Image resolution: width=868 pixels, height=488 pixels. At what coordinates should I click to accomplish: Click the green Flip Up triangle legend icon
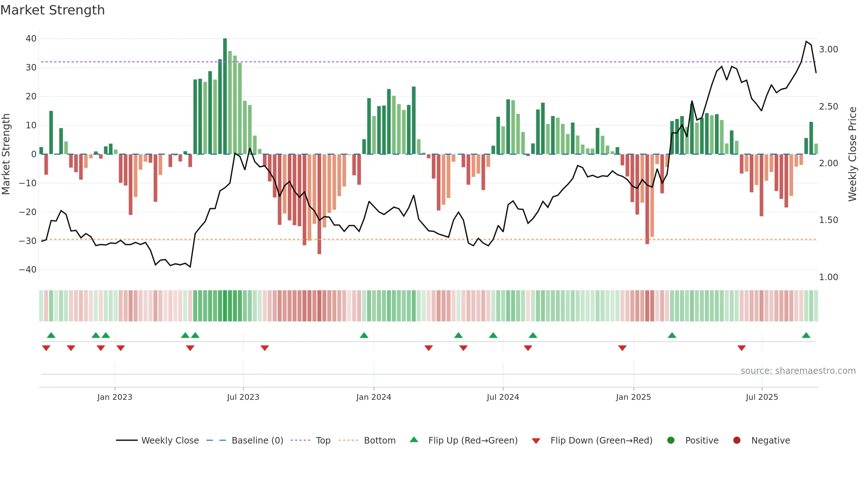tap(414, 440)
